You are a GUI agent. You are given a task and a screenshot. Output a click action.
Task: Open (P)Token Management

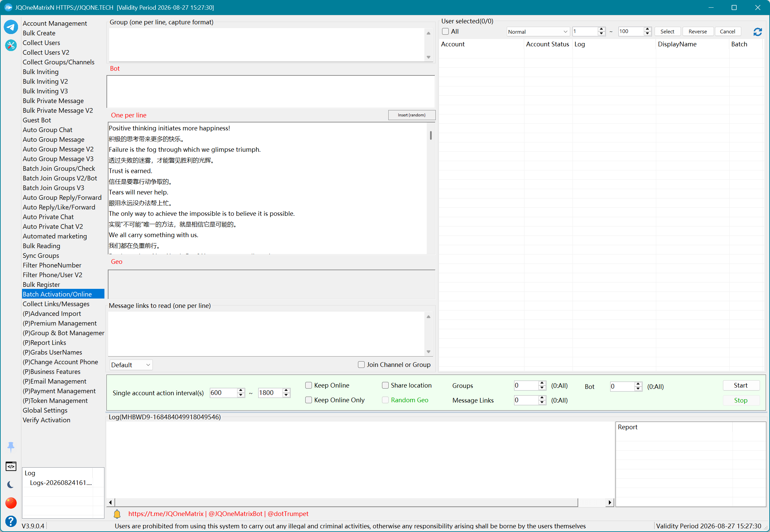[x=55, y=401]
